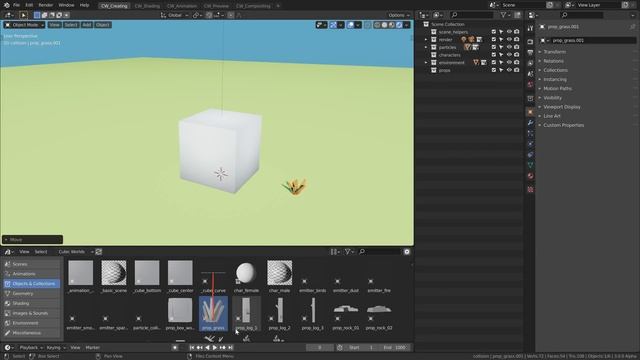Open viewport Object menu
Image resolution: width=640 pixels, height=360 pixels.
point(102,25)
